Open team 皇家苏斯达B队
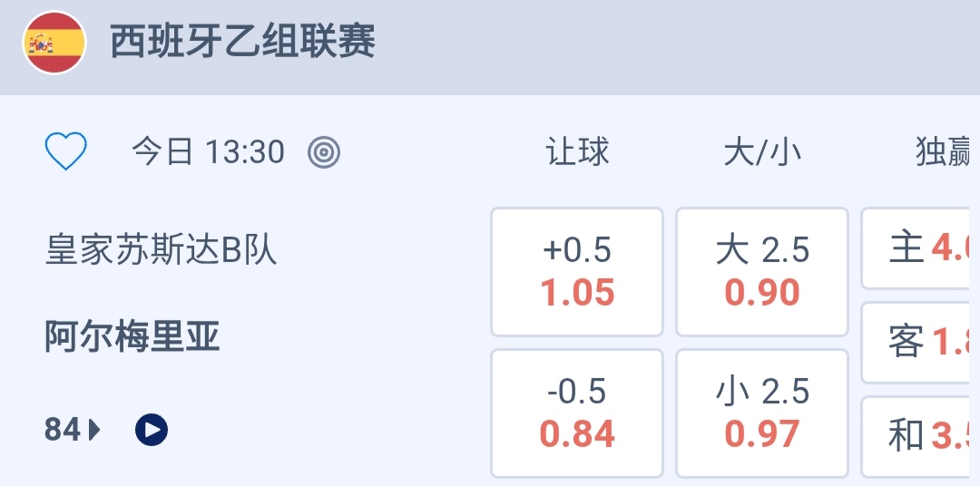The image size is (980, 486). point(162,250)
